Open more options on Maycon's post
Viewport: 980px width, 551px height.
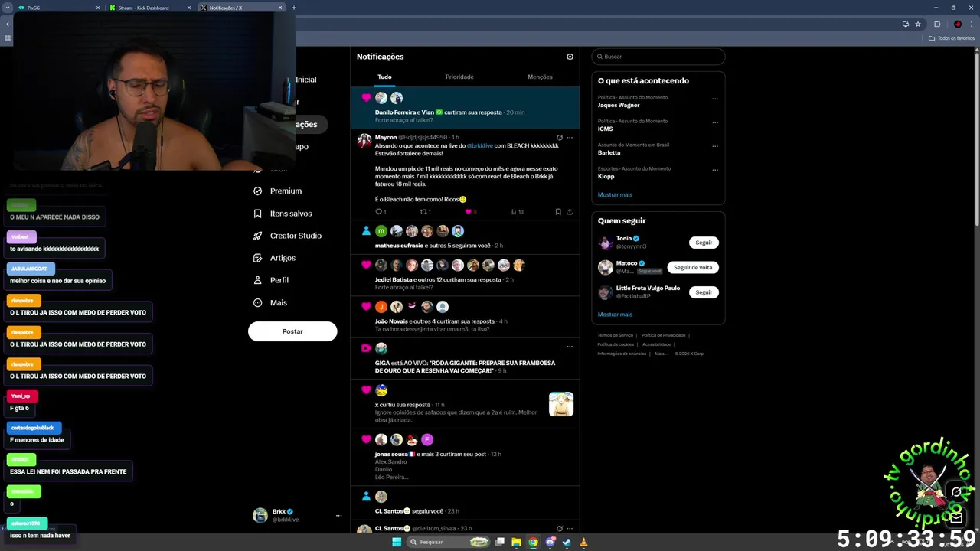tap(570, 138)
